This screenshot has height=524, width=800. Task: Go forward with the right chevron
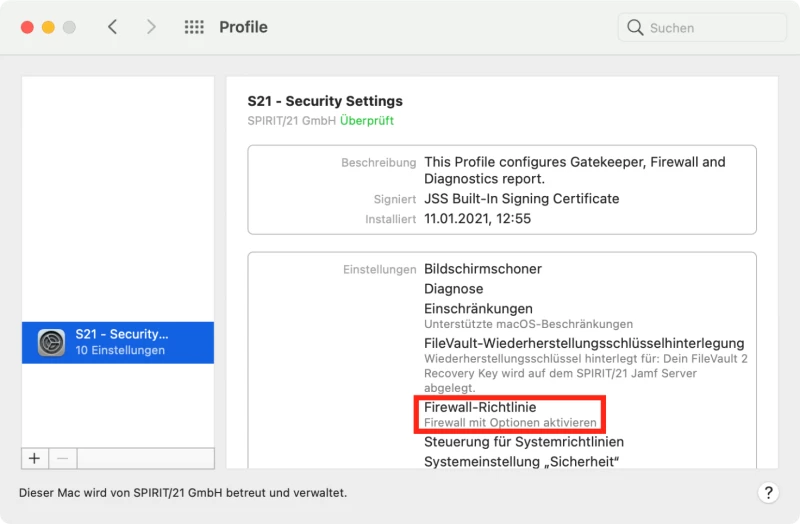[151, 27]
